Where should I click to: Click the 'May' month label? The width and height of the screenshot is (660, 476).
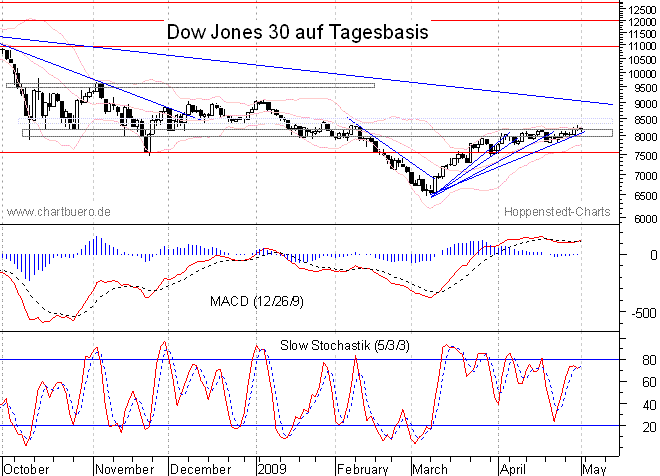click(594, 469)
